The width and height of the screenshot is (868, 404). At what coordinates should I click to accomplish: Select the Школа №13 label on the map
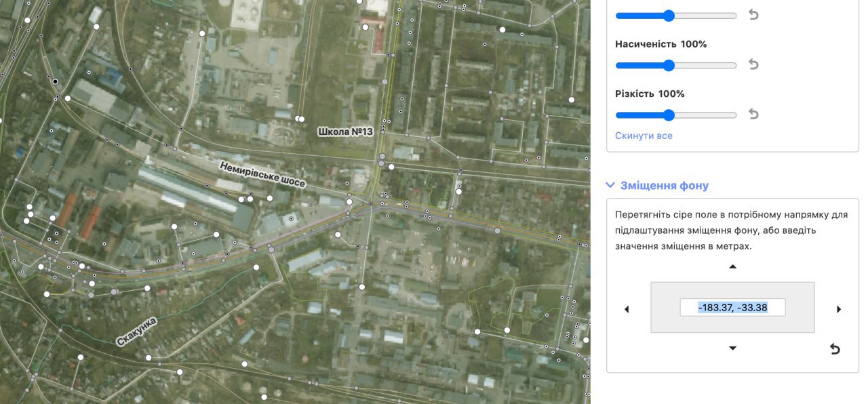pos(345,132)
